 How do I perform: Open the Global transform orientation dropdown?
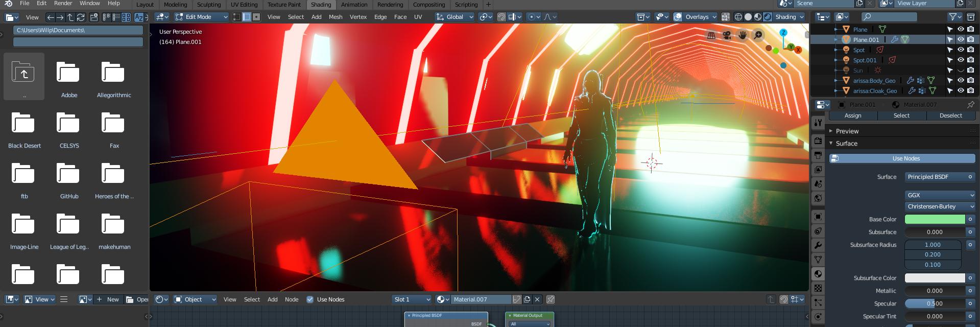455,17
